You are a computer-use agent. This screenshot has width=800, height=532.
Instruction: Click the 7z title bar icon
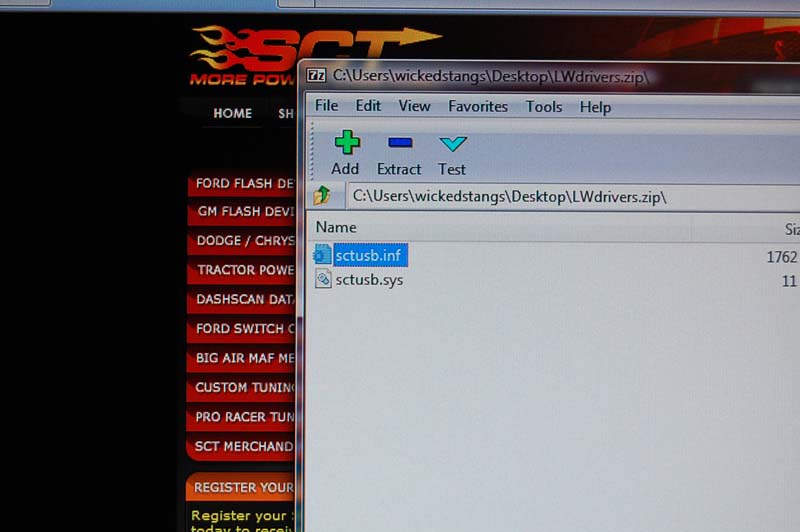pyautogui.click(x=316, y=75)
